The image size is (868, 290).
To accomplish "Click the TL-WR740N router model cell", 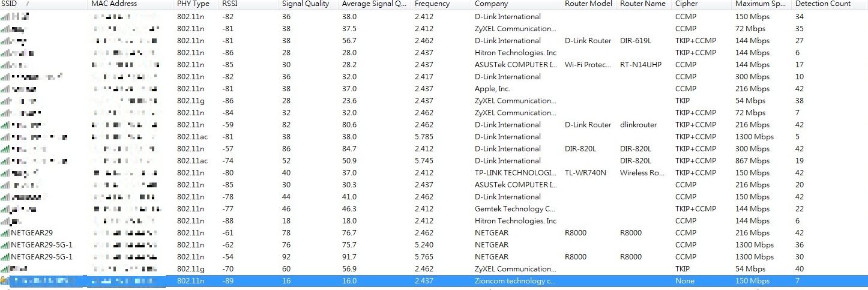I will pos(585,173).
